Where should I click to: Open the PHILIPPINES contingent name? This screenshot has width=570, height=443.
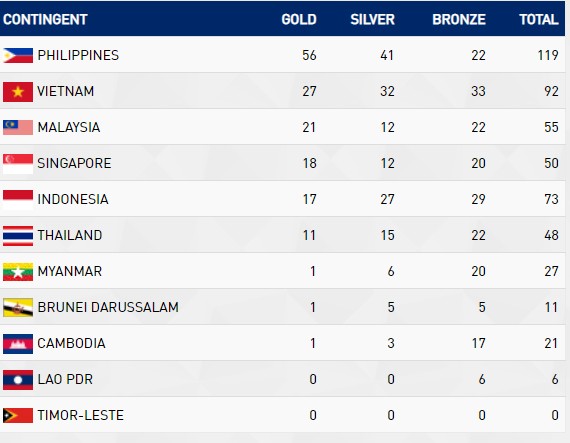click(78, 55)
